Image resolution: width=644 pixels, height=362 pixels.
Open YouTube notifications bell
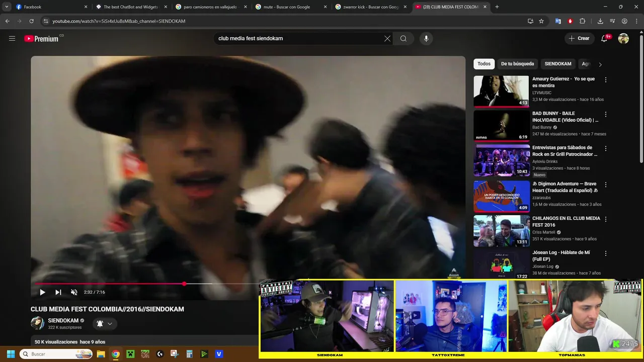point(605,38)
